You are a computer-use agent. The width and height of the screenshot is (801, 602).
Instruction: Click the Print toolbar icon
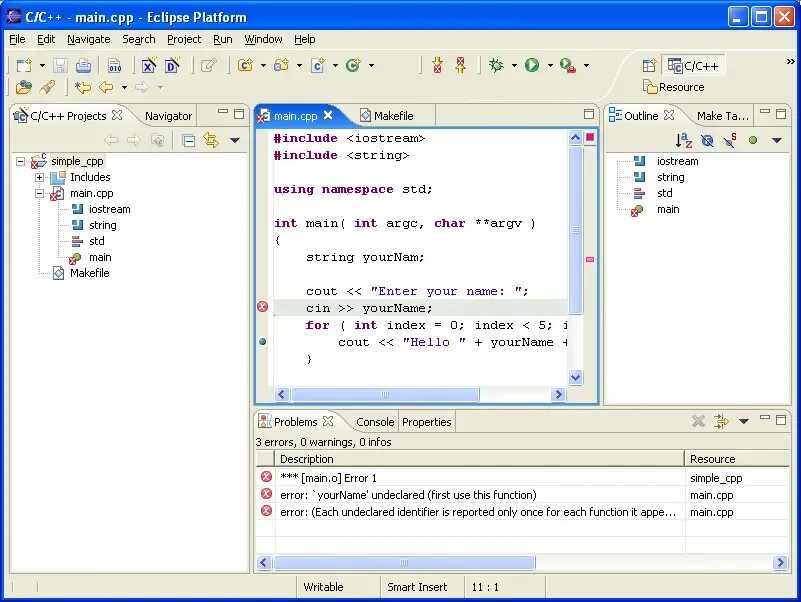83,65
